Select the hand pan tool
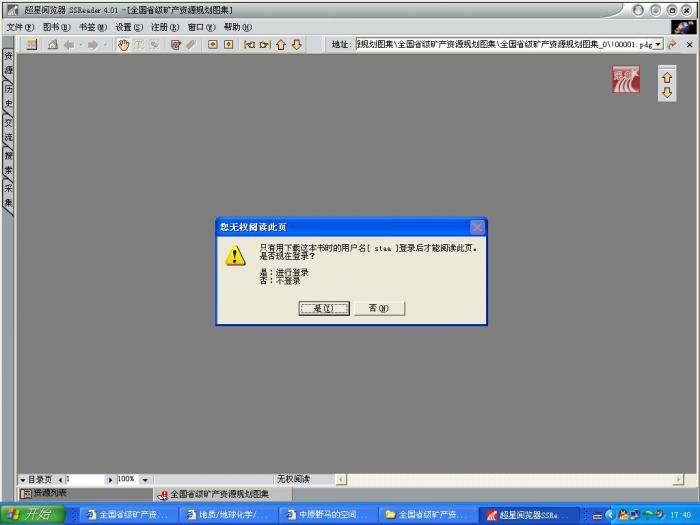The width and height of the screenshot is (700, 525). pyautogui.click(x=124, y=45)
